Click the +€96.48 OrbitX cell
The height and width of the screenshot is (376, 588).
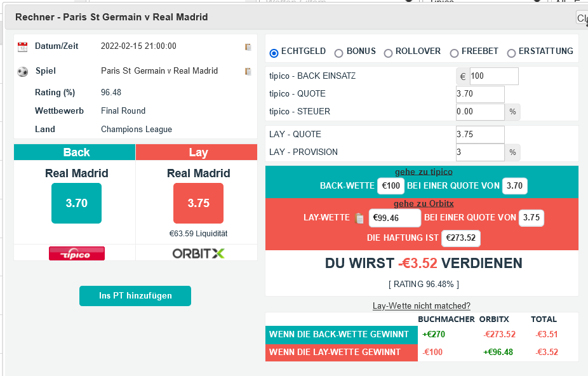(x=498, y=352)
